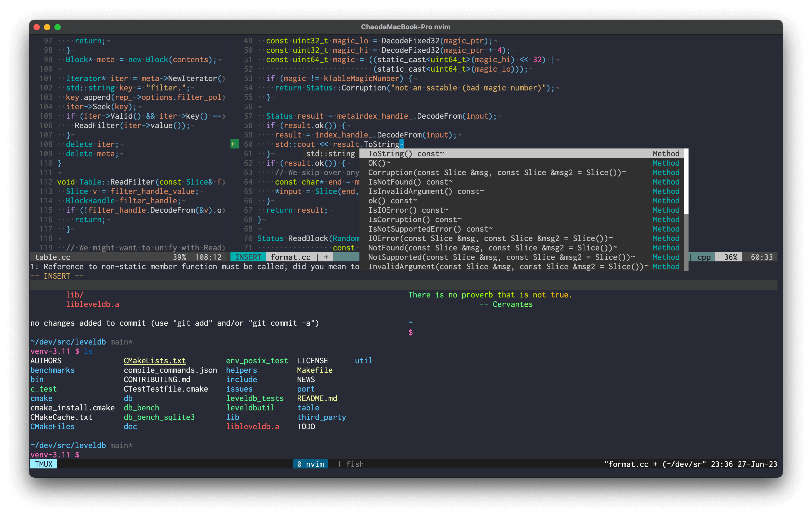Click the yellow minimize window button
The image size is (812, 516).
(x=47, y=27)
